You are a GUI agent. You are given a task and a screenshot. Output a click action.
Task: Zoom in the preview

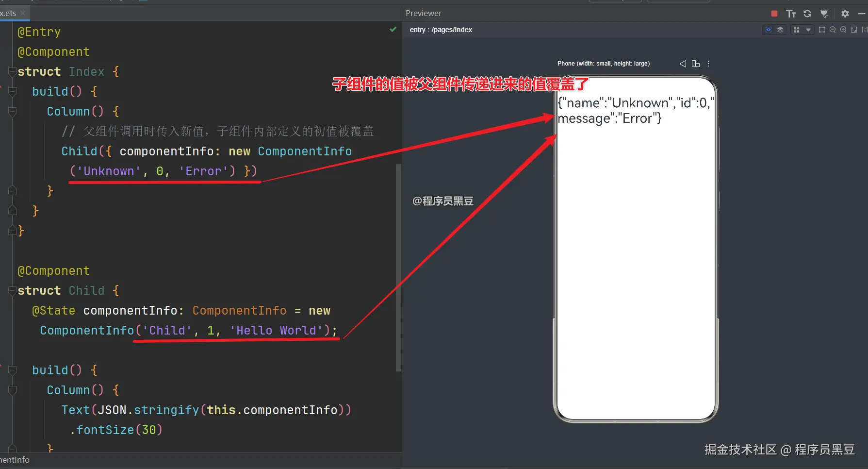click(843, 30)
